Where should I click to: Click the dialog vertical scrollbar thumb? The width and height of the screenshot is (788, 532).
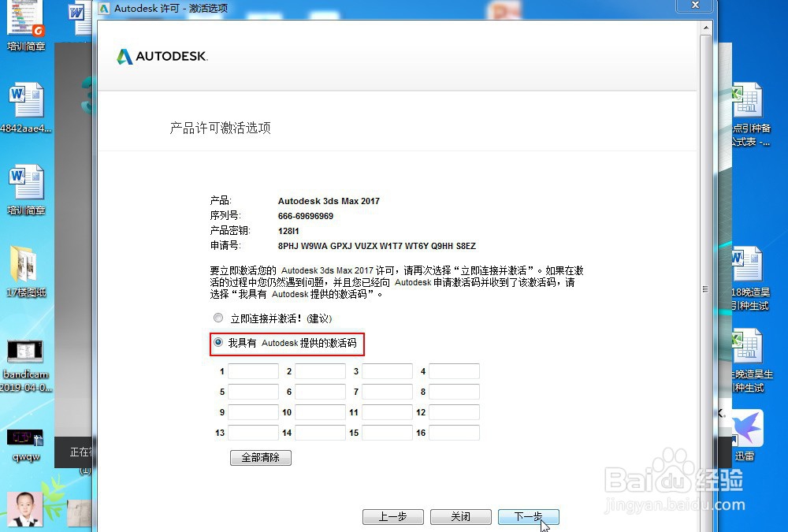click(705, 289)
